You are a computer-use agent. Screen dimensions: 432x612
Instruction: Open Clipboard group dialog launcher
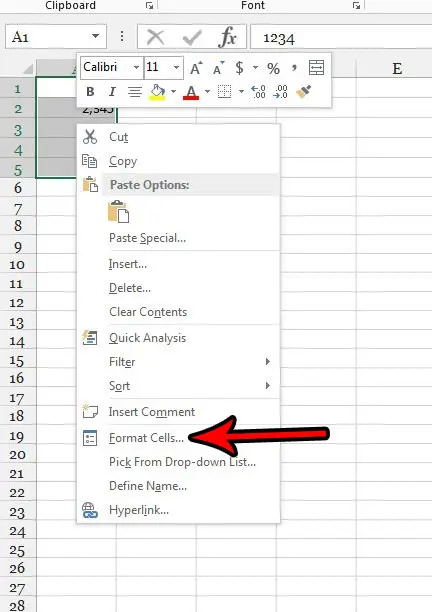pyautogui.click(x=149, y=5)
